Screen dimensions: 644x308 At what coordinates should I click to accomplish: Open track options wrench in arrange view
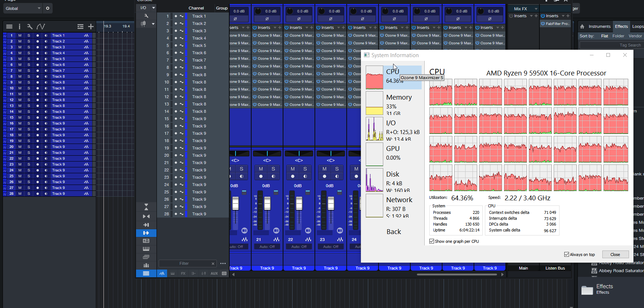30,26
